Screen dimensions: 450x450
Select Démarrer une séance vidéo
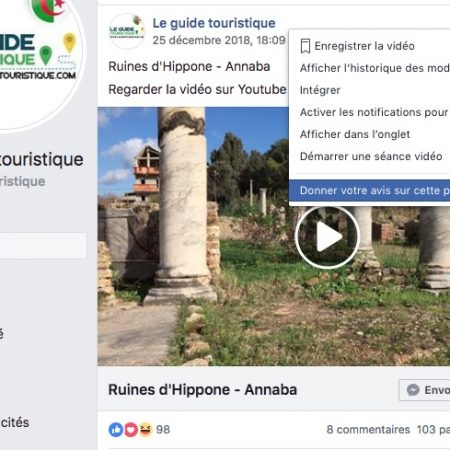pos(371,156)
